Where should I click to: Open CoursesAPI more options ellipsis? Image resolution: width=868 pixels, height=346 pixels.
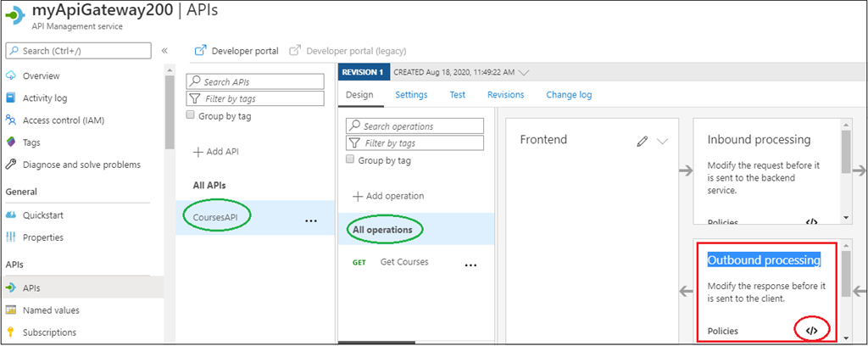(x=310, y=220)
